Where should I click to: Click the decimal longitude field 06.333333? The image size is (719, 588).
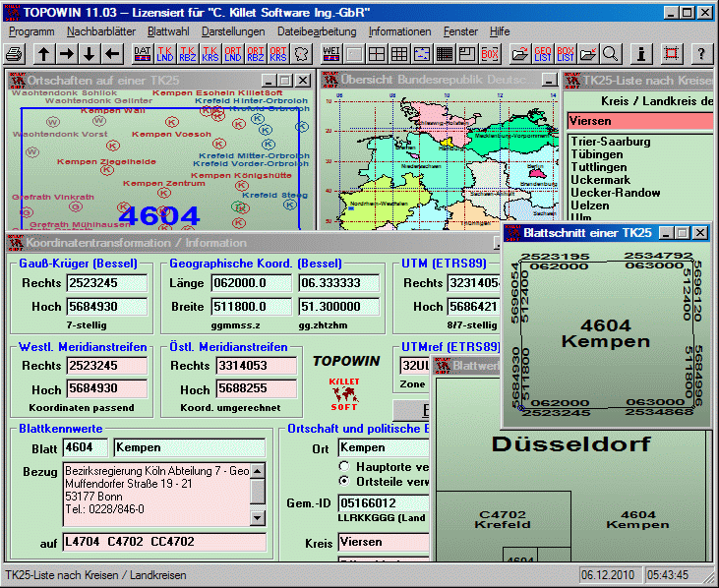tap(339, 283)
